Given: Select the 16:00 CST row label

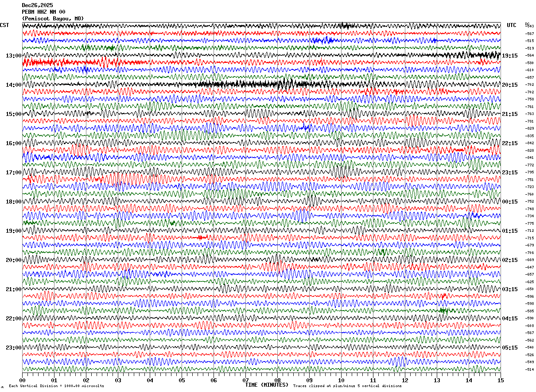Looking at the screenshot, I should (13, 143).
